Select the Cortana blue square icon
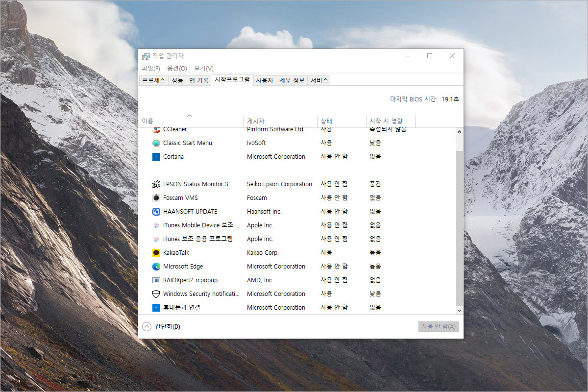The image size is (588, 392). click(x=156, y=157)
